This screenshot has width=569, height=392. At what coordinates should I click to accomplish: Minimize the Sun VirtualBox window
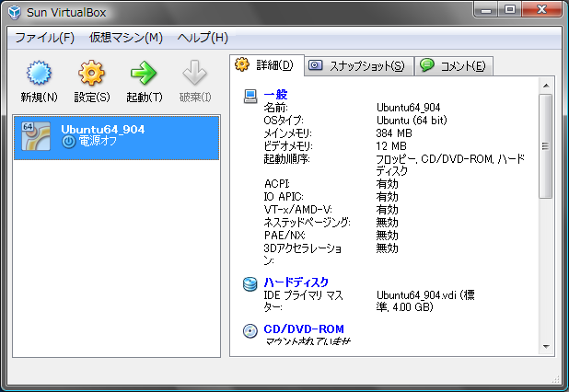485,10
